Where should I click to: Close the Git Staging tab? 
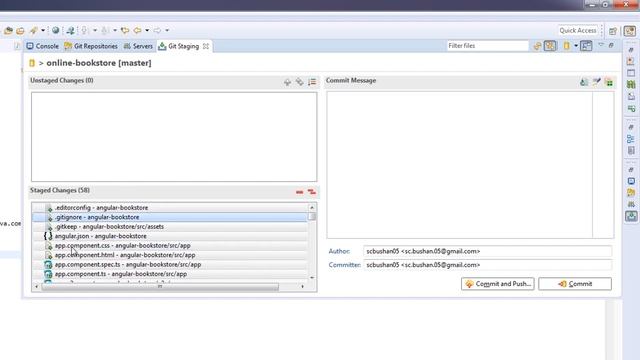pyautogui.click(x=206, y=46)
